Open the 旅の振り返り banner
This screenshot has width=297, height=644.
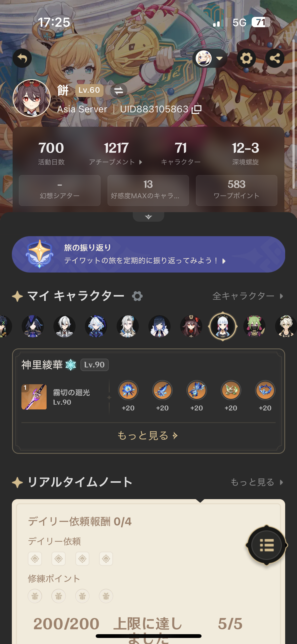[148, 254]
